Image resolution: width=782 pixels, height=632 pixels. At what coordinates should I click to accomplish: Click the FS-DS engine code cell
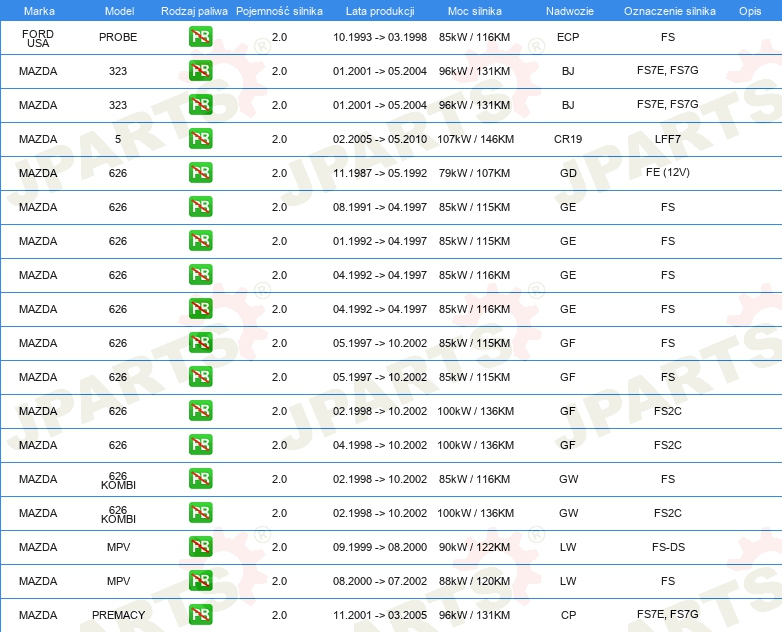[x=668, y=547]
